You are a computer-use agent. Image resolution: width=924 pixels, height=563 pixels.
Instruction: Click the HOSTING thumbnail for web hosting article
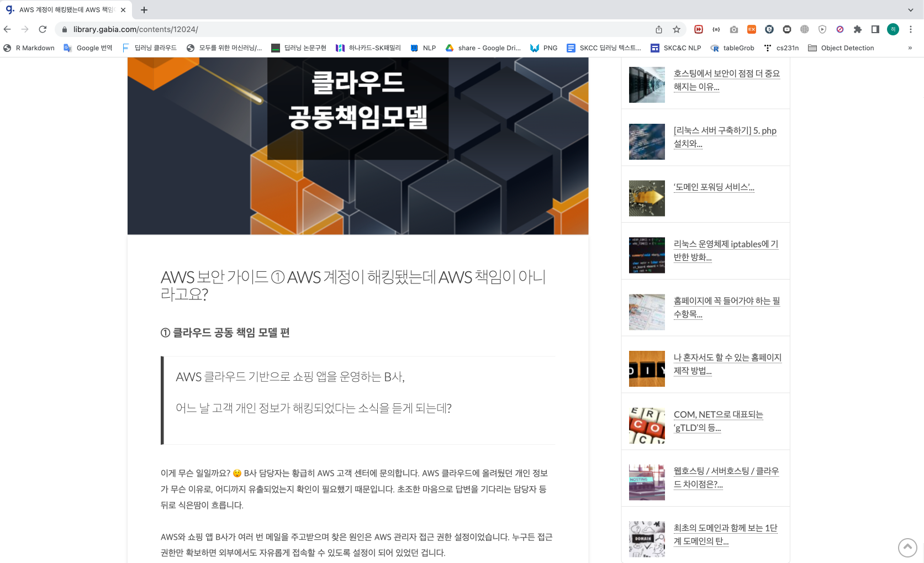[647, 482]
